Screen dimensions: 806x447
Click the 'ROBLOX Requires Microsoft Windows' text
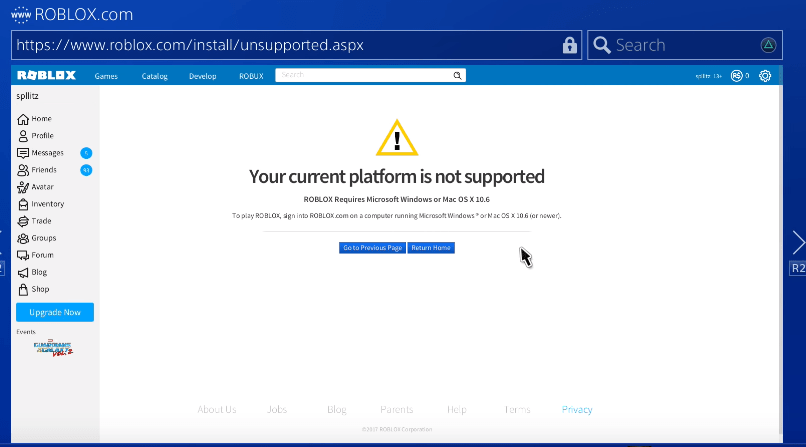coord(396,199)
